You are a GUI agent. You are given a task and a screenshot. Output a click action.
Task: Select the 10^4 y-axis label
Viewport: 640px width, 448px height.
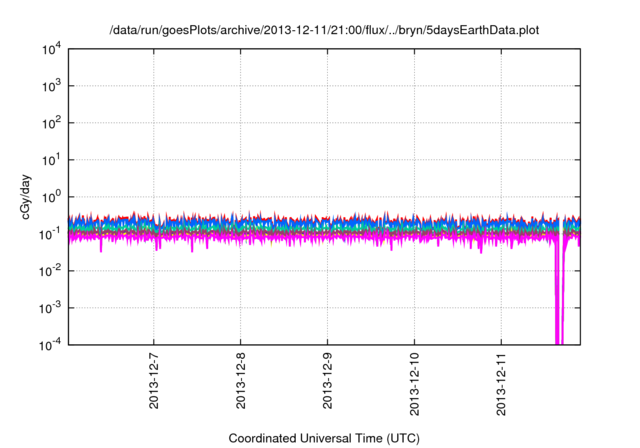coord(52,49)
